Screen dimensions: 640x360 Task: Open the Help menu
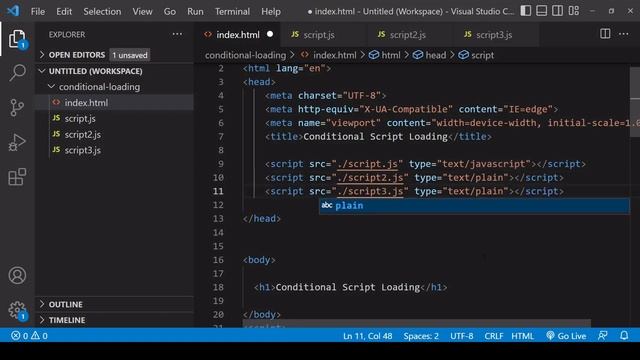(271, 11)
